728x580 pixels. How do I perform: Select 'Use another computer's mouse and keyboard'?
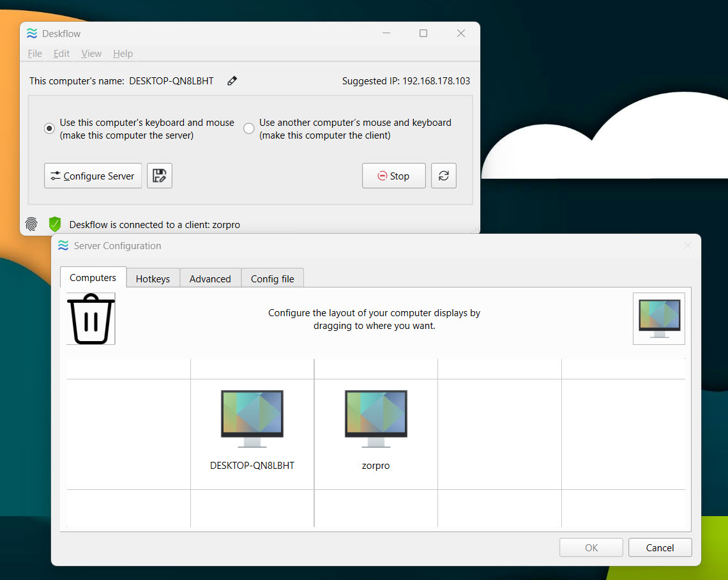point(249,128)
